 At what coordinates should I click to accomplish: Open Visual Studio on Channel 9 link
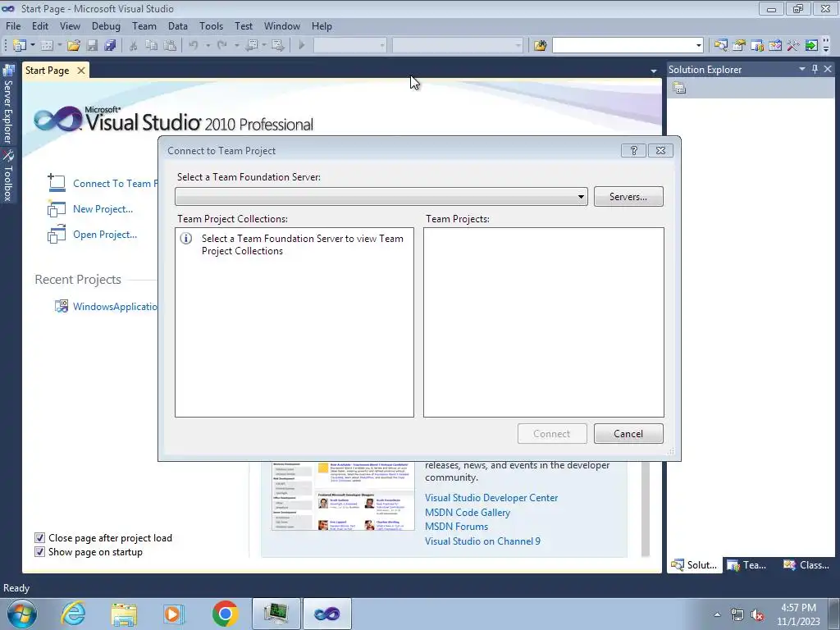pos(482,541)
